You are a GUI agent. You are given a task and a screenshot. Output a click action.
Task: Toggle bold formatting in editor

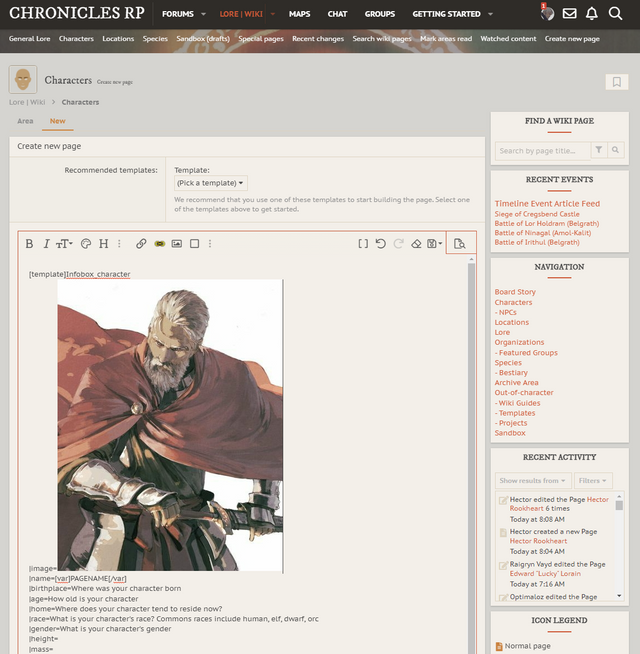pyautogui.click(x=29, y=244)
